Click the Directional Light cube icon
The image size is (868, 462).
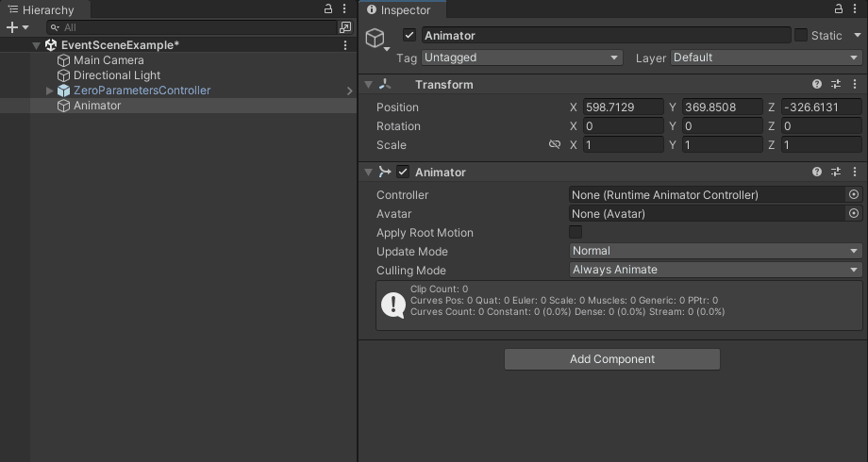point(63,75)
